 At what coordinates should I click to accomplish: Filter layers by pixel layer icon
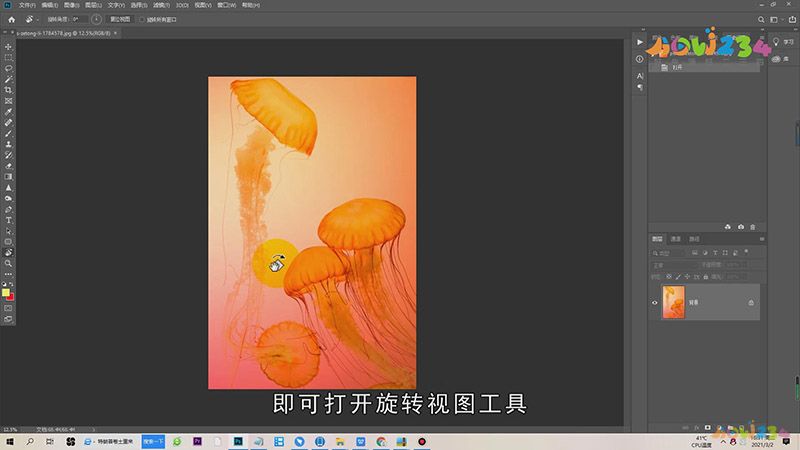[695, 253]
